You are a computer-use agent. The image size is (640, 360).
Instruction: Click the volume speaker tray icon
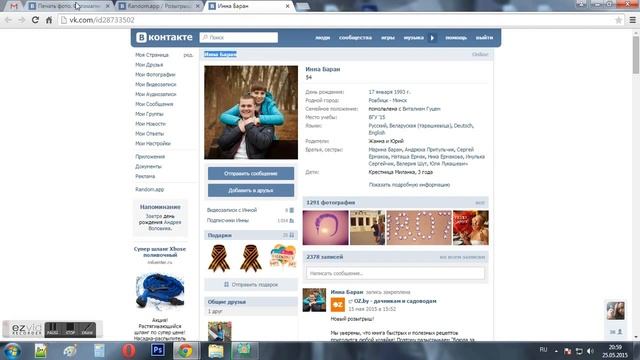pos(590,351)
